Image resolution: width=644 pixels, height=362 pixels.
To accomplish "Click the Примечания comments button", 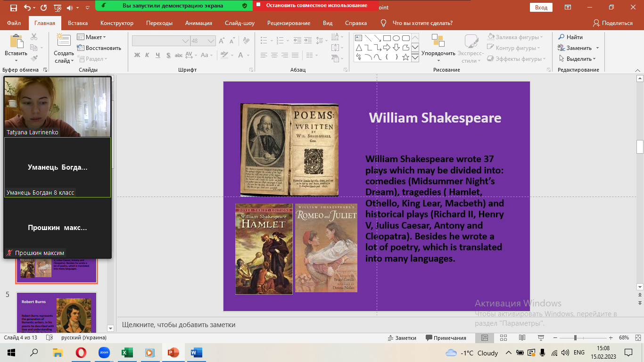I will pos(446,338).
